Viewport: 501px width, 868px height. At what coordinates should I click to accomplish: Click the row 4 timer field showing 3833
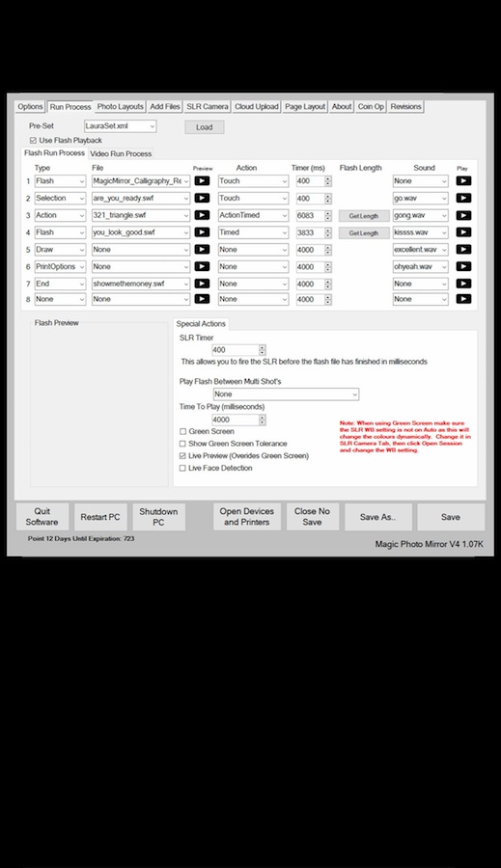point(310,232)
